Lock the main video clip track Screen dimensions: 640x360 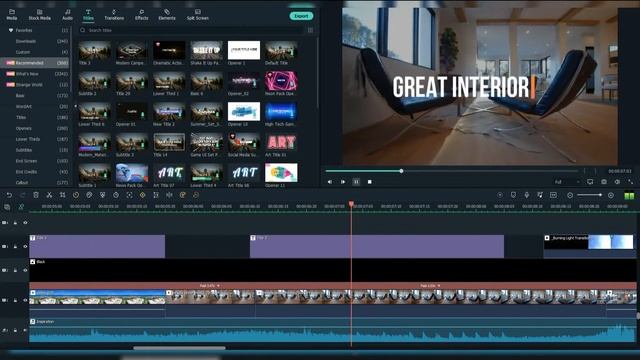click(15, 300)
